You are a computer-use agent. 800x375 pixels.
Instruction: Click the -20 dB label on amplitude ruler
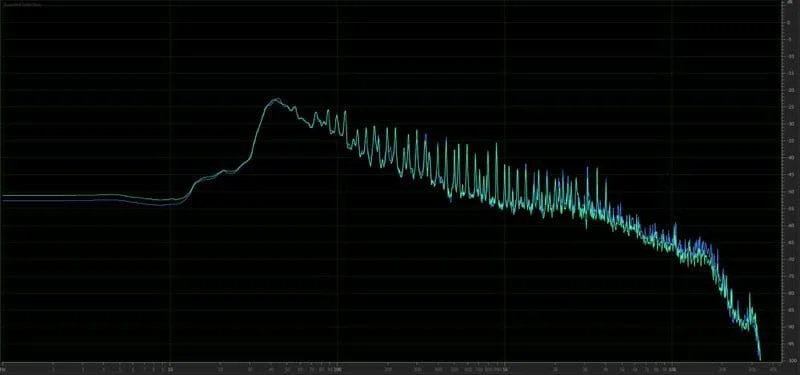[791, 90]
